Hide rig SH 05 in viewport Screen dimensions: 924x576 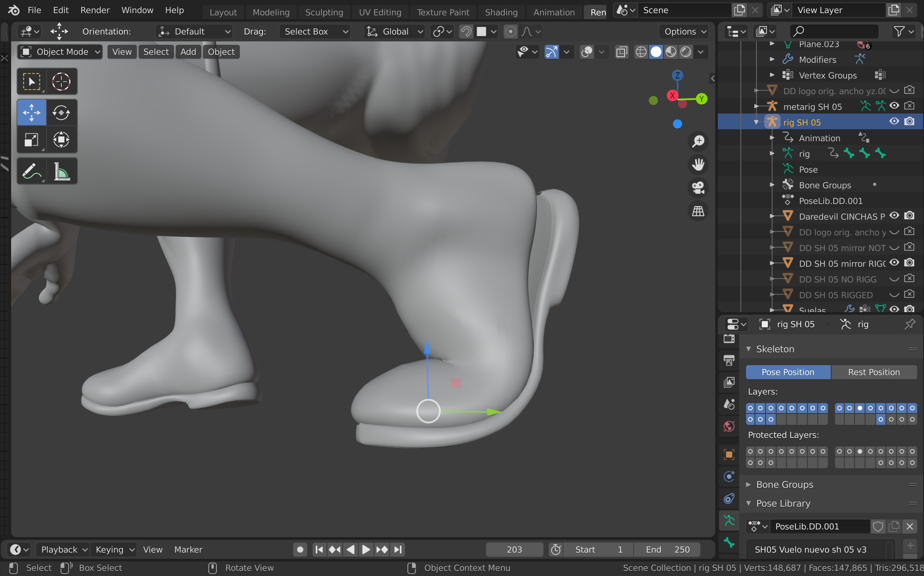point(894,122)
